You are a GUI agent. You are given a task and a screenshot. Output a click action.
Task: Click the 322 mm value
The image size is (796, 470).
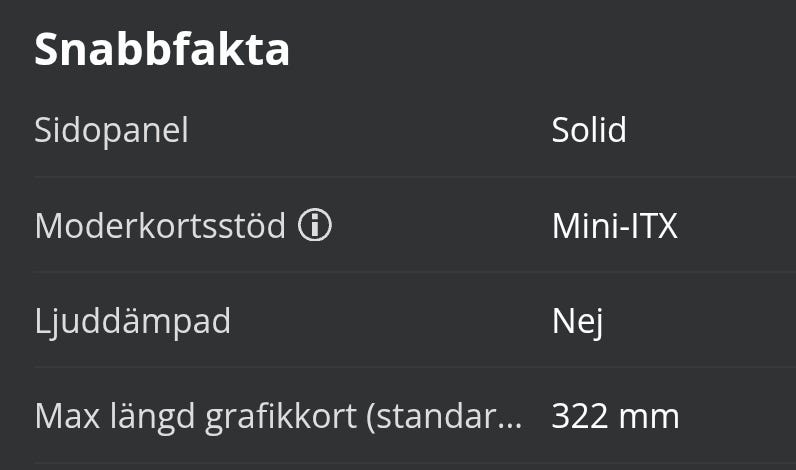[x=615, y=417]
